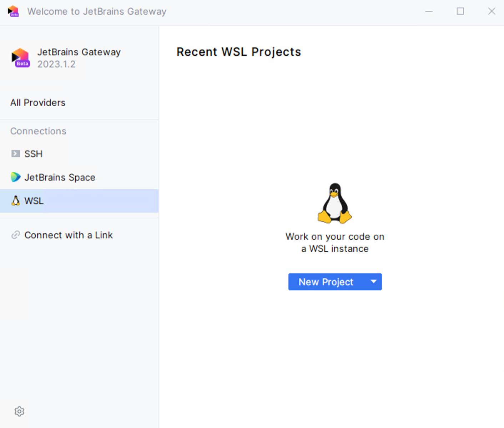
Task: Choose Connect with a Link
Action: [79, 235]
